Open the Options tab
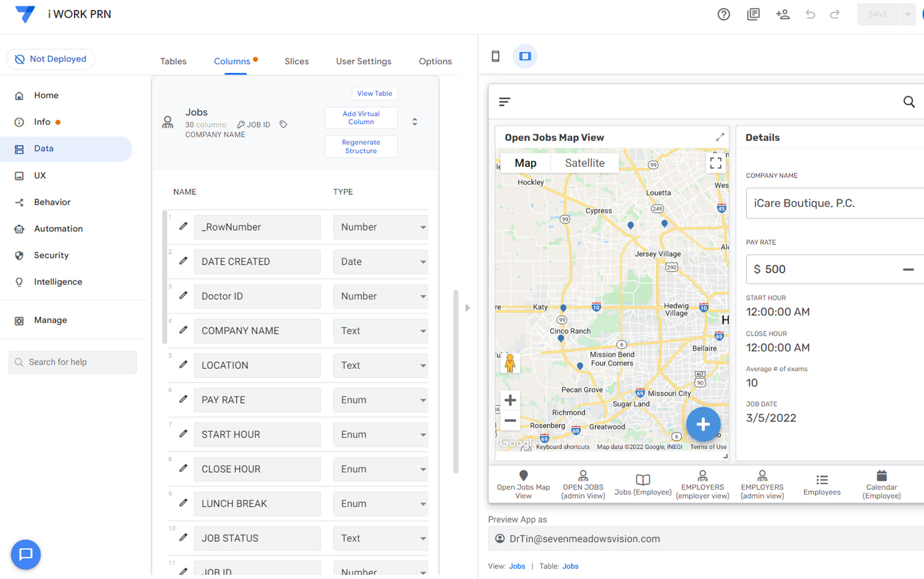Image resolution: width=924 pixels, height=579 pixels. (435, 61)
